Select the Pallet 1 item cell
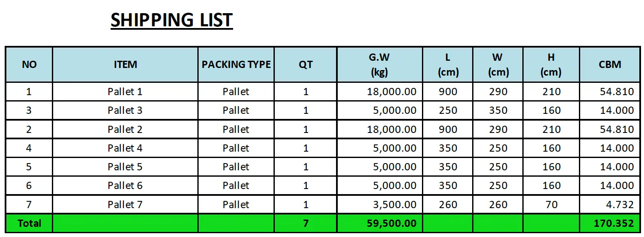Image resolution: width=644 pixels, height=237 pixels. 125,92
